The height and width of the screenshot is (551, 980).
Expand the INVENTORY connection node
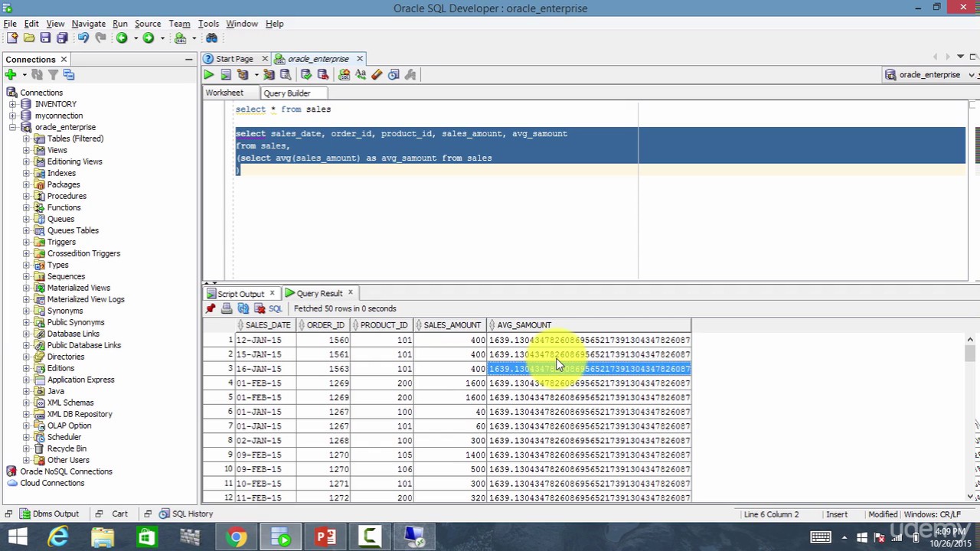click(12, 104)
